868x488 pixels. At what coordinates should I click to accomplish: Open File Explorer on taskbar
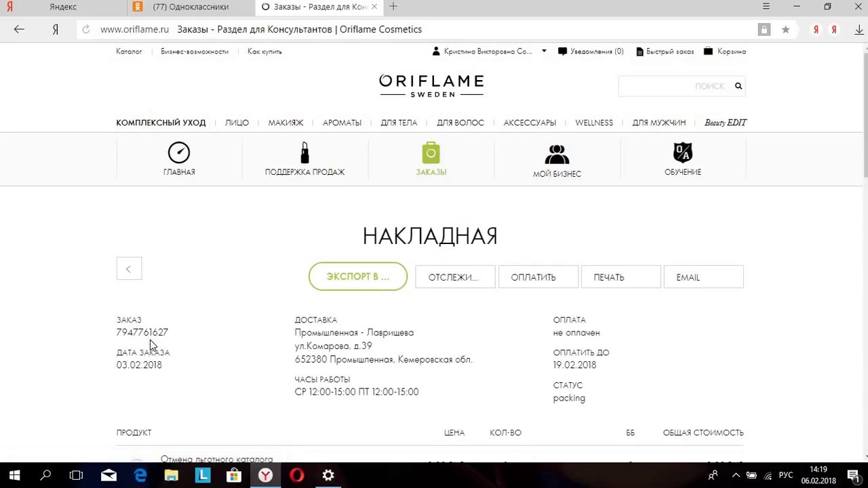(171, 475)
